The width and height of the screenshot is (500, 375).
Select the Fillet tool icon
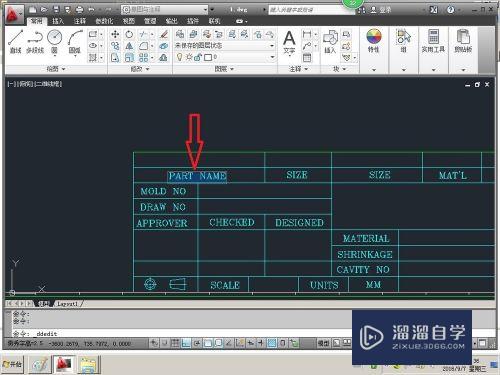(x=143, y=46)
